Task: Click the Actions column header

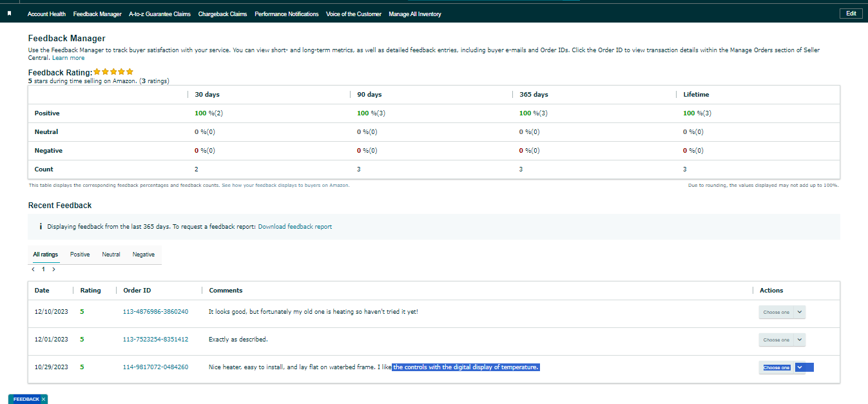Action: coord(771,291)
